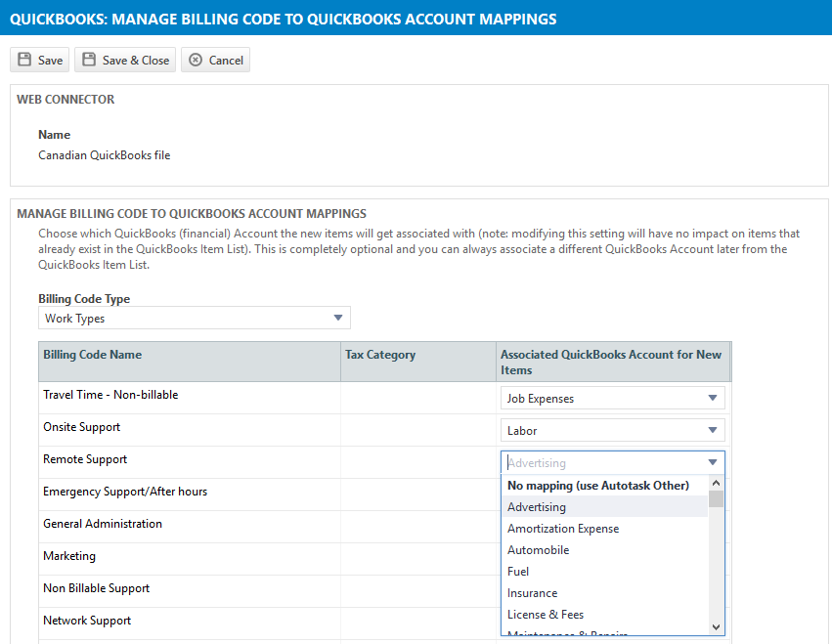
Task: Click the 'Canadian QuickBooks file' name
Action: coord(104,155)
